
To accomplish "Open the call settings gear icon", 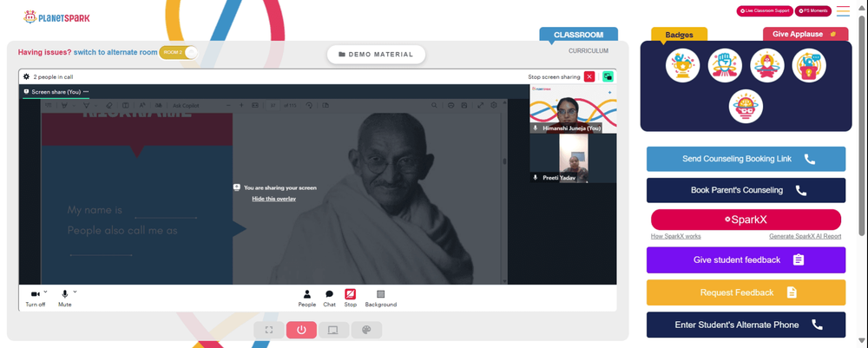I will [x=26, y=77].
